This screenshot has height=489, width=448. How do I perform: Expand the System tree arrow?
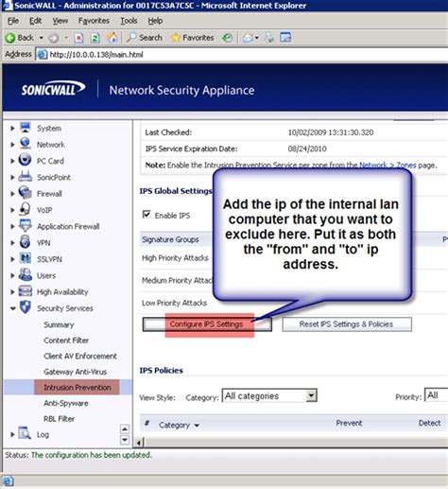click(12, 129)
